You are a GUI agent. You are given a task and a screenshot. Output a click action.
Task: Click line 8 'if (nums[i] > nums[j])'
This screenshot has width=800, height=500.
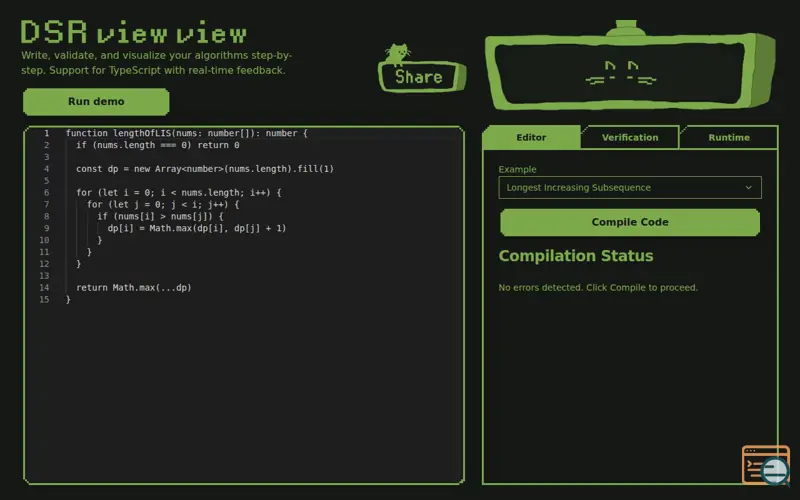point(160,216)
